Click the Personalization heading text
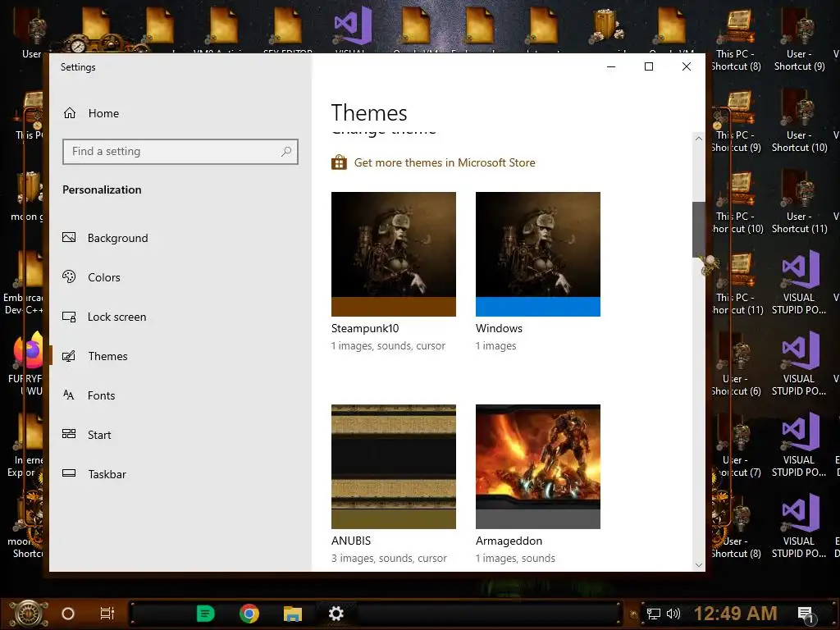Image resolution: width=840 pixels, height=630 pixels. [x=102, y=189]
